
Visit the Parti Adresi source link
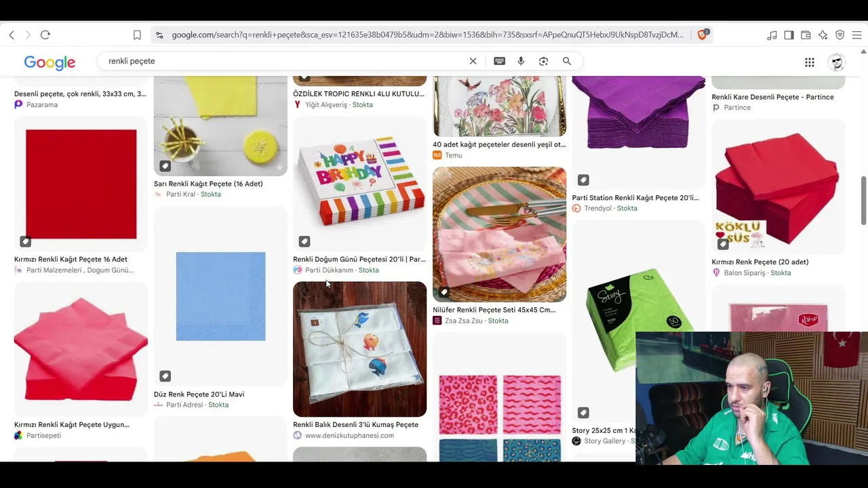click(x=186, y=405)
